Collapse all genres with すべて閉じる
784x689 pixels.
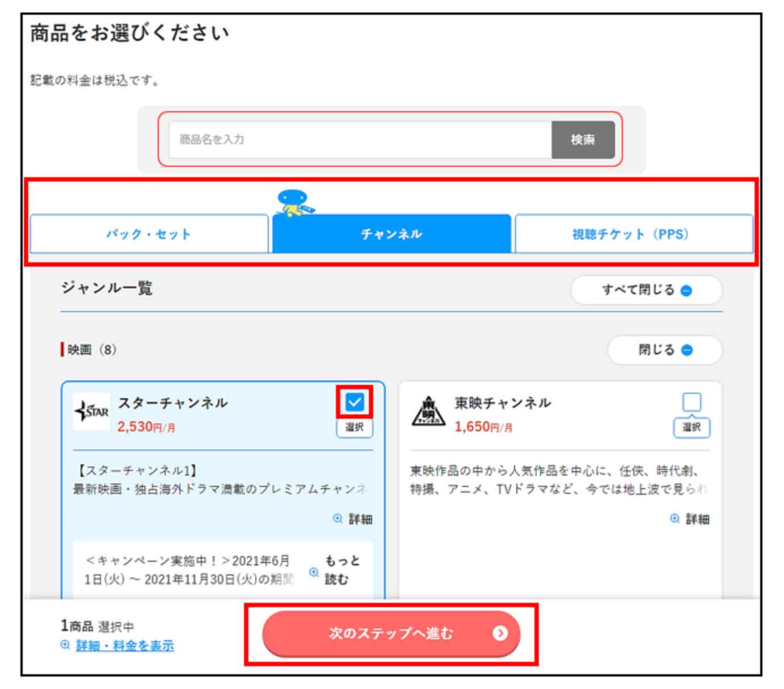(x=647, y=289)
